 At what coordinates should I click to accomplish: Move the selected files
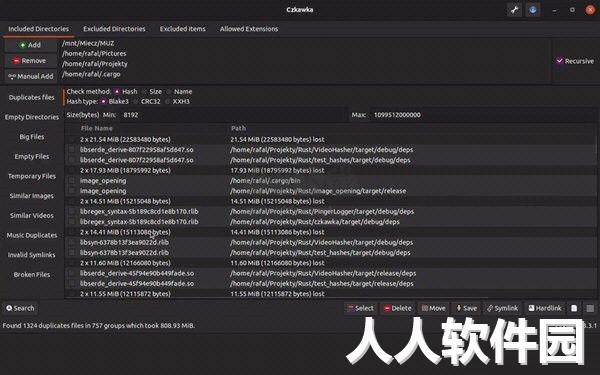433,308
